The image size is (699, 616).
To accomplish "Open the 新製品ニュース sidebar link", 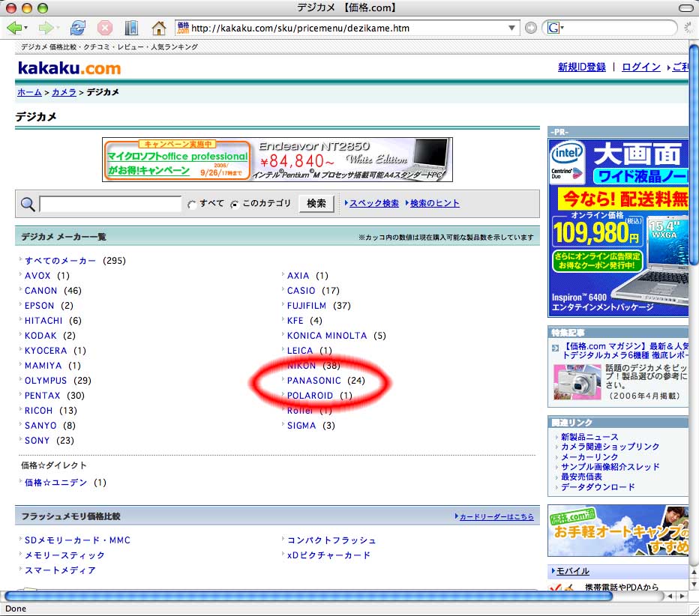I will [589, 437].
